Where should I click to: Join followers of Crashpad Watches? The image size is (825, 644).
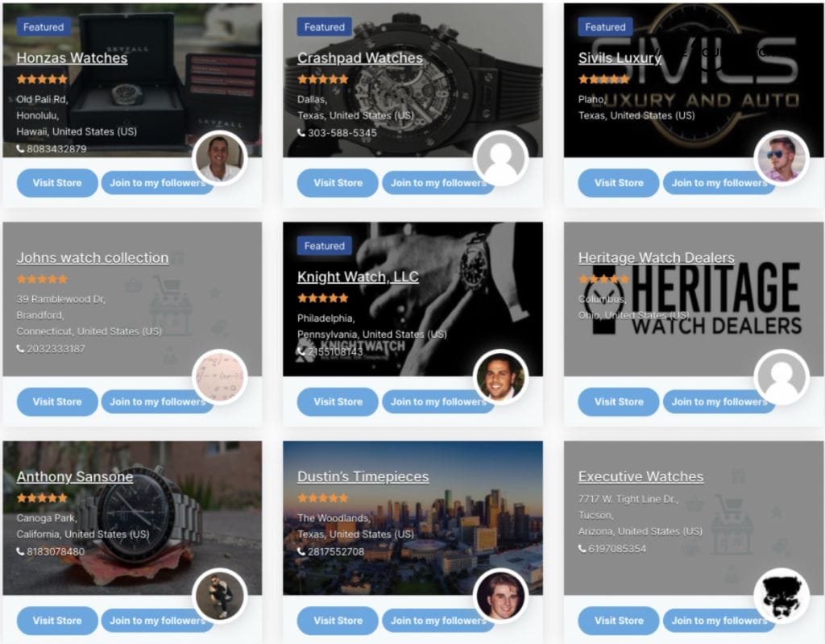point(438,183)
